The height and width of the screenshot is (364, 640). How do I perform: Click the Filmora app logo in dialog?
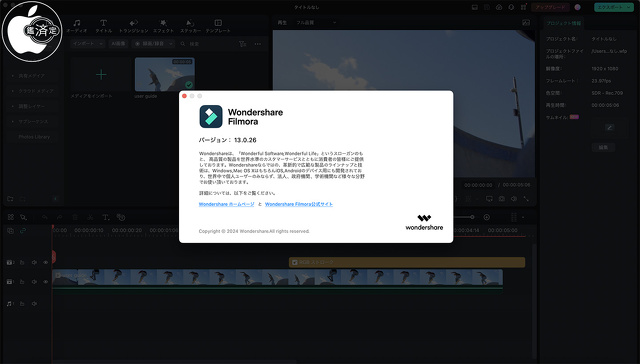click(211, 116)
